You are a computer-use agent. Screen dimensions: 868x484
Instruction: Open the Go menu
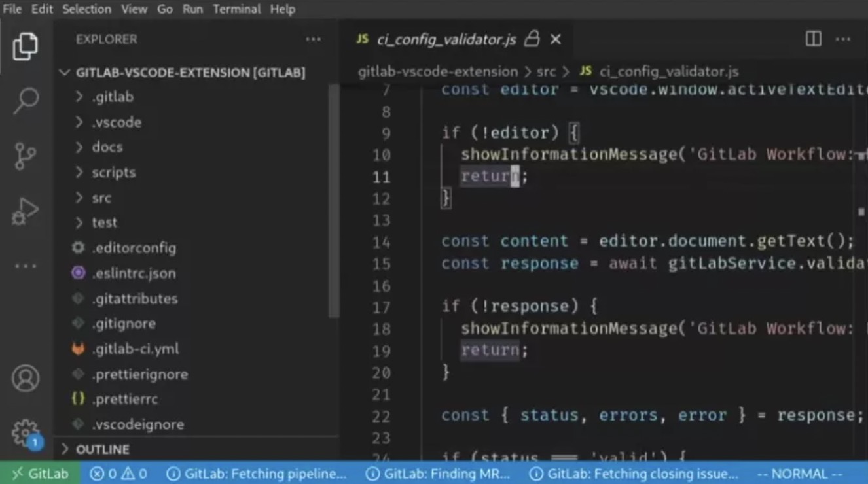164,9
